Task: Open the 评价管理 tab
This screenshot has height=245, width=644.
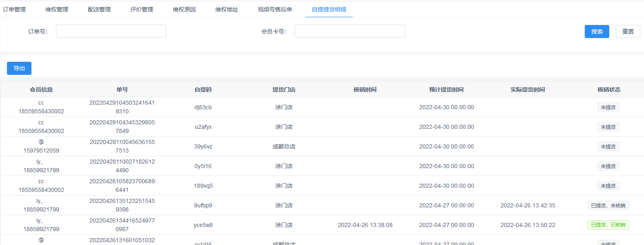Action: (x=142, y=9)
